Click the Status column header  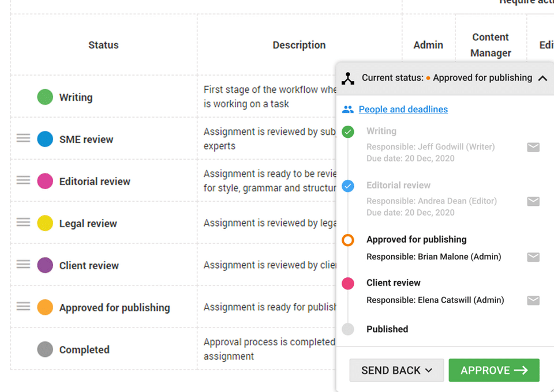click(103, 45)
